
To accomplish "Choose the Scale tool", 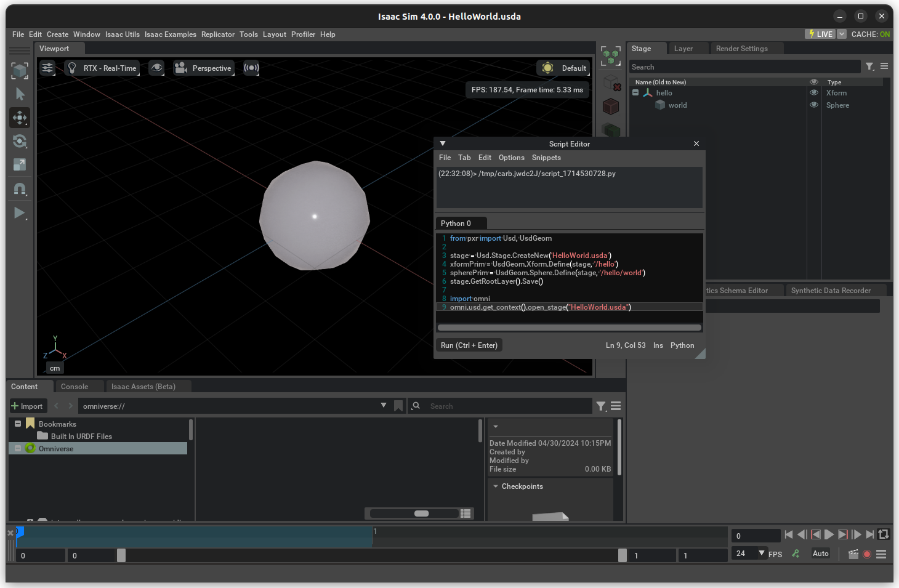I will pyautogui.click(x=20, y=164).
